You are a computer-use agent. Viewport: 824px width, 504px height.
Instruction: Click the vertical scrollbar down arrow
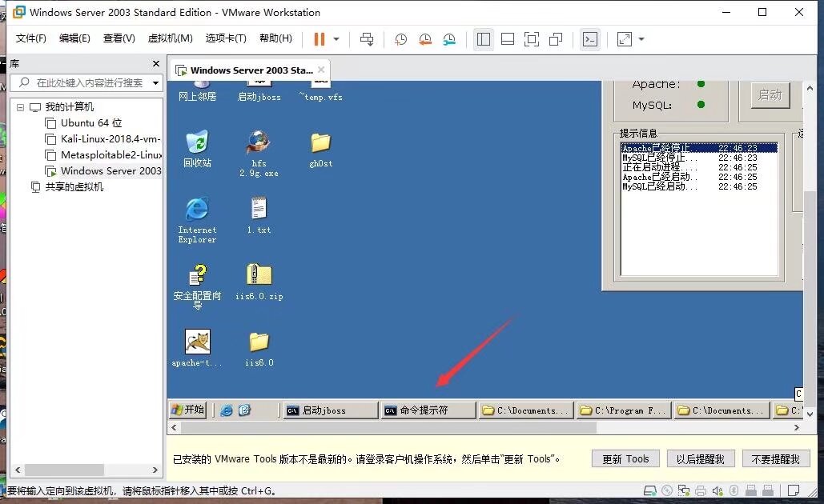coord(810,413)
